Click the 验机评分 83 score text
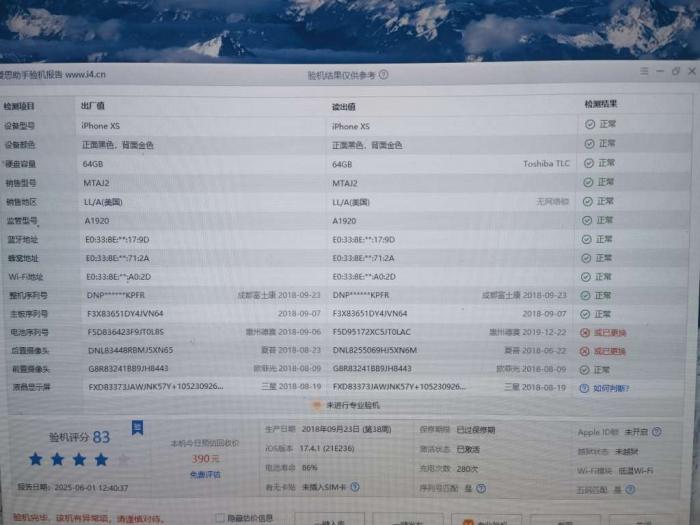The image size is (700, 525). click(x=79, y=437)
